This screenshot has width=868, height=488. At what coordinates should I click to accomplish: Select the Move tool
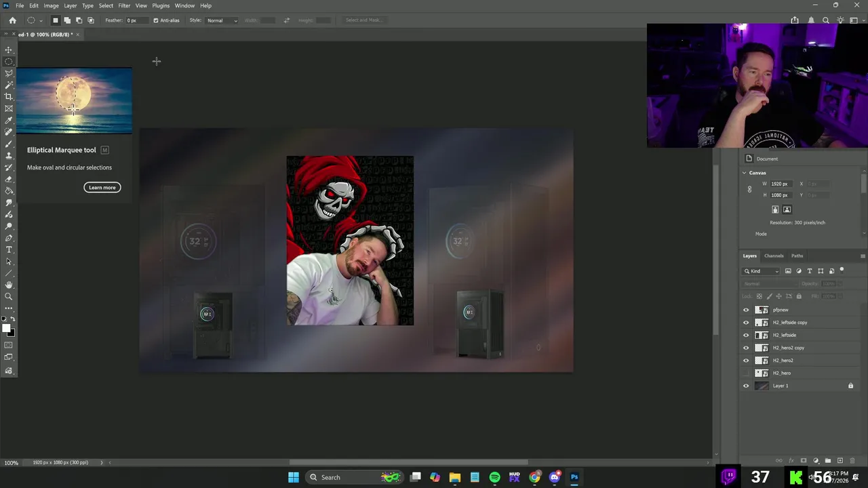coord(9,49)
